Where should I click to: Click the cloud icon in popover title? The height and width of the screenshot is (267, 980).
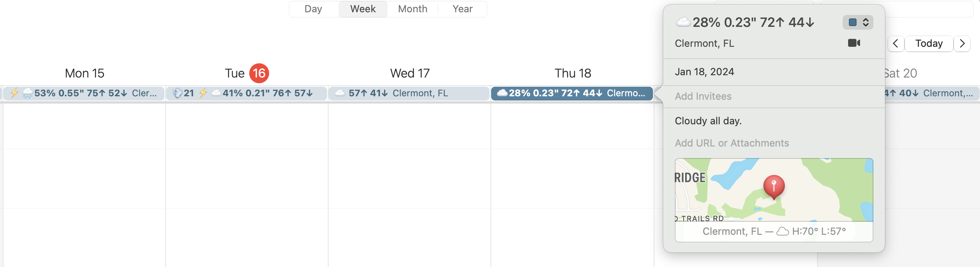(683, 22)
